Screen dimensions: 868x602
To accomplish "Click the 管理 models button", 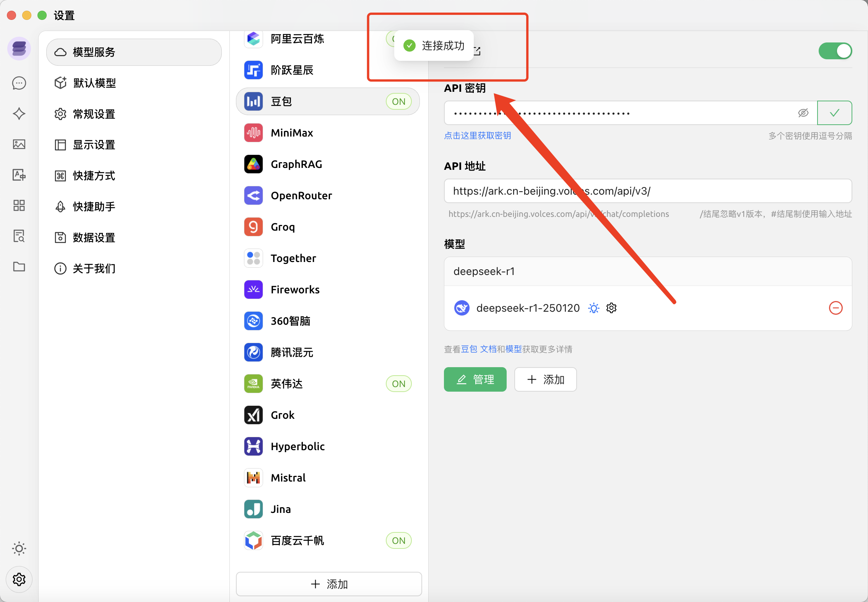I will tap(475, 379).
